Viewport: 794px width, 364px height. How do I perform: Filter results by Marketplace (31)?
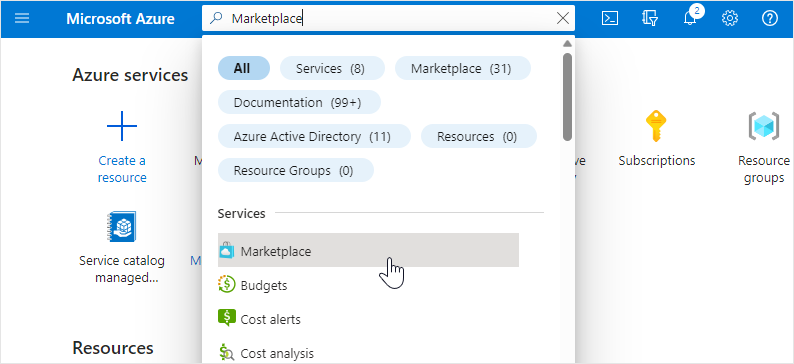462,68
